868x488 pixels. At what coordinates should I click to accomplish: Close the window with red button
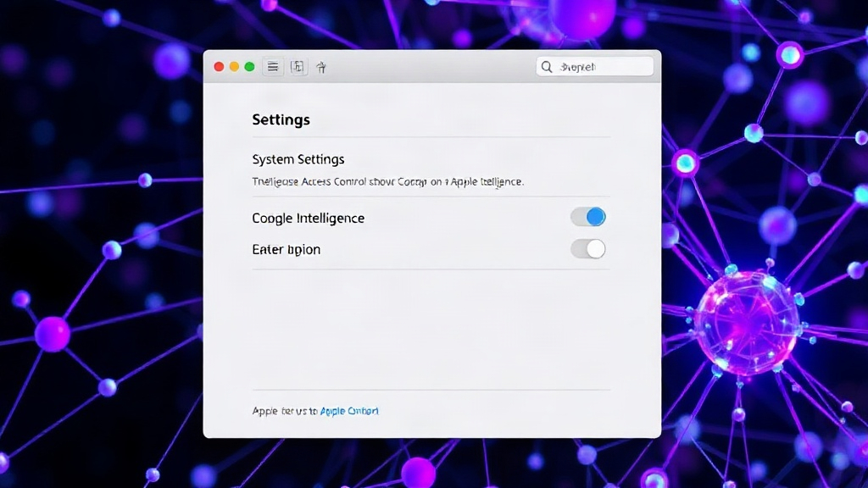pyautogui.click(x=220, y=67)
